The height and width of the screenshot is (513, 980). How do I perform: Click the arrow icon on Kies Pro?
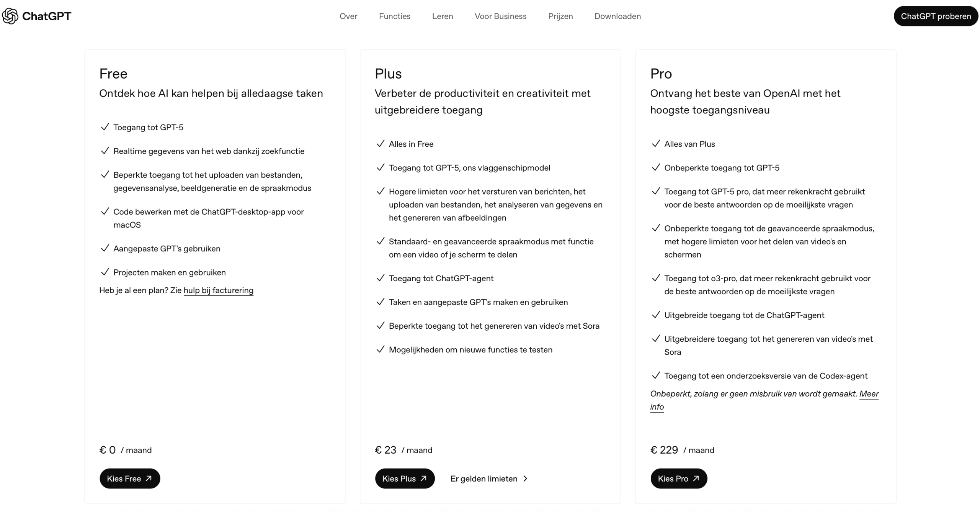pos(696,478)
